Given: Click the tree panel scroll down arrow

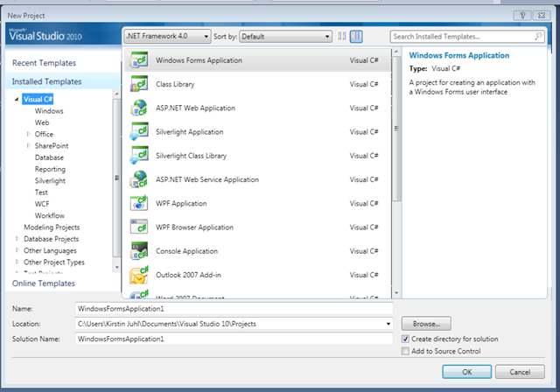Looking at the screenshot, I should tap(116, 267).
